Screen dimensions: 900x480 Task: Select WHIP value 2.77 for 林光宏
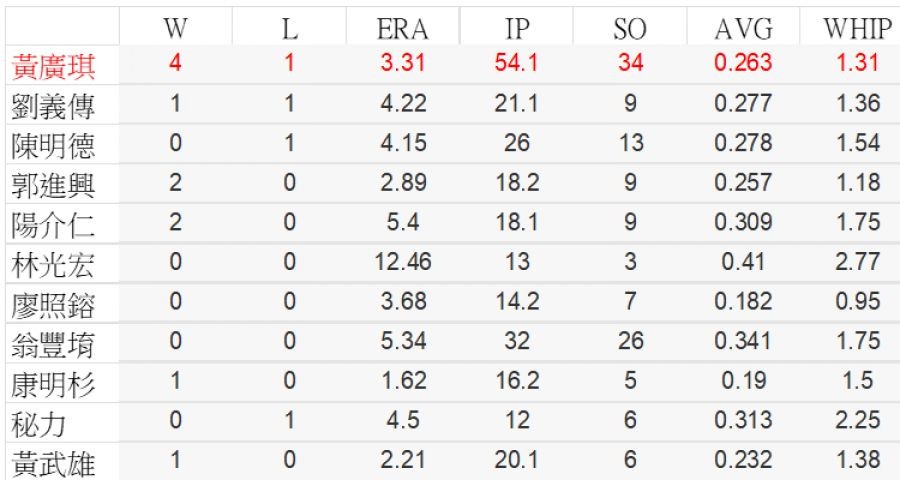(x=857, y=262)
